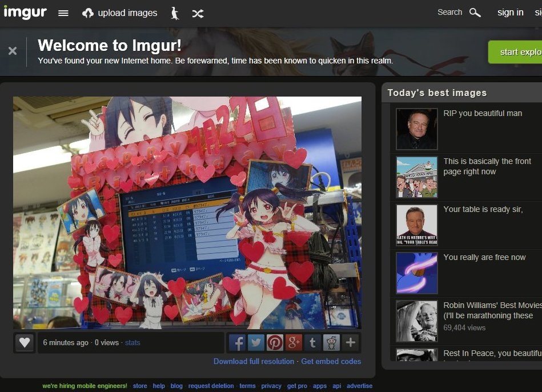The height and width of the screenshot is (392, 542).
Task: Open the blue Genie thumbnail
Action: pos(417,273)
